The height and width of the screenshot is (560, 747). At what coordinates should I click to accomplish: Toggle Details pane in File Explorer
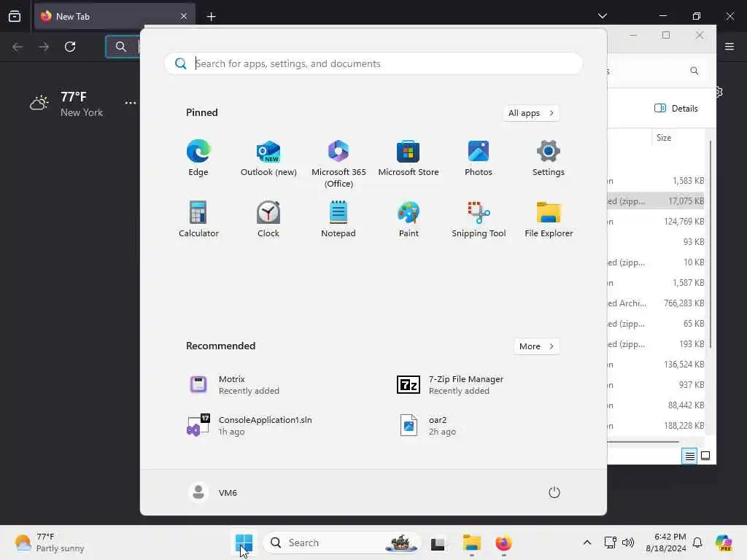click(676, 108)
